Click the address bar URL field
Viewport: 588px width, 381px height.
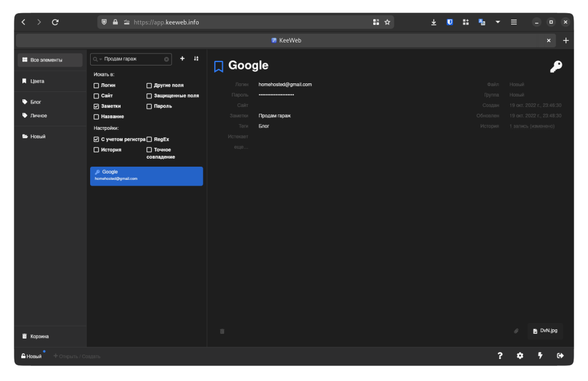pos(246,22)
